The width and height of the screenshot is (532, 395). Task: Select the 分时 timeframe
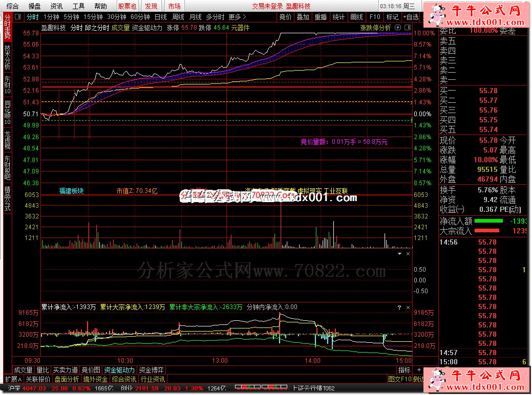coord(33,16)
